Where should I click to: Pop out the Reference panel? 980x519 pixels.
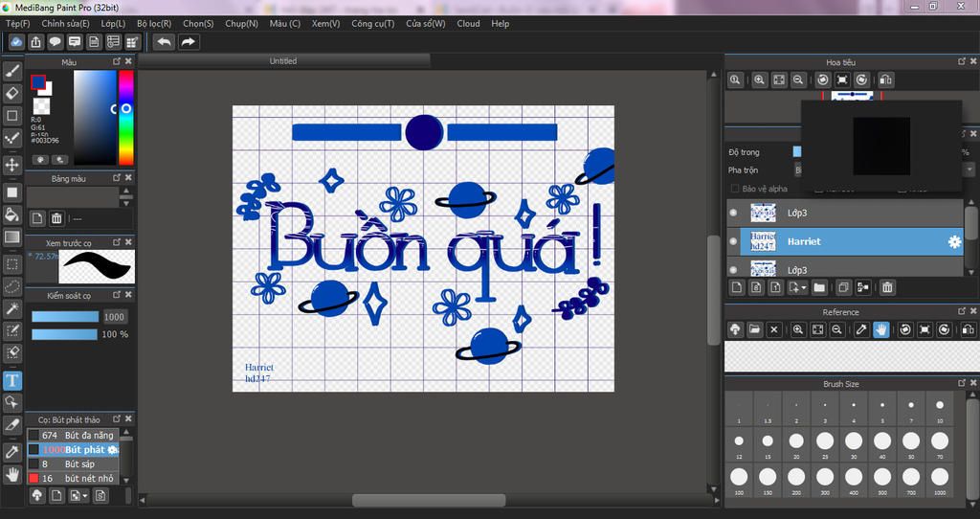(962, 311)
